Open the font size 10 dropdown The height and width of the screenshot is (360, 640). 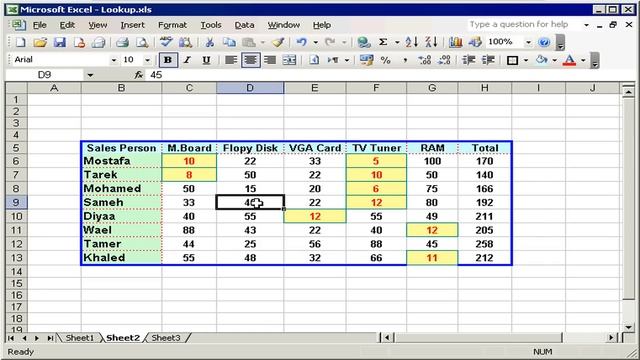[147, 60]
